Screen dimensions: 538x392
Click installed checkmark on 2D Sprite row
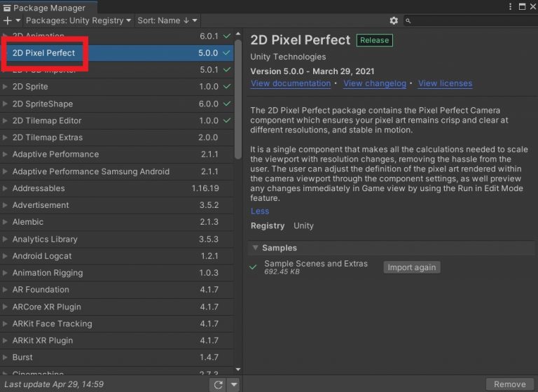[227, 86]
